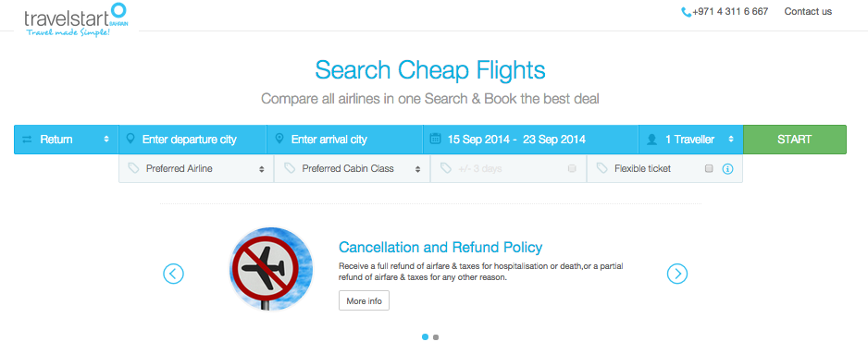The height and width of the screenshot is (354, 868).
Task: Click the More info button
Action: (x=364, y=300)
